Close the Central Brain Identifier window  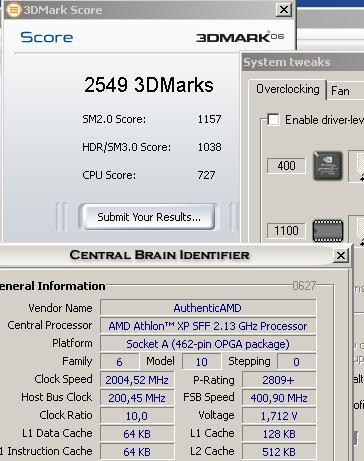pos(341,256)
